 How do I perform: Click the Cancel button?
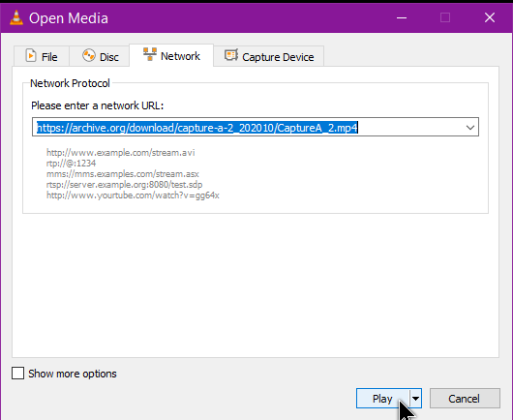(x=465, y=399)
